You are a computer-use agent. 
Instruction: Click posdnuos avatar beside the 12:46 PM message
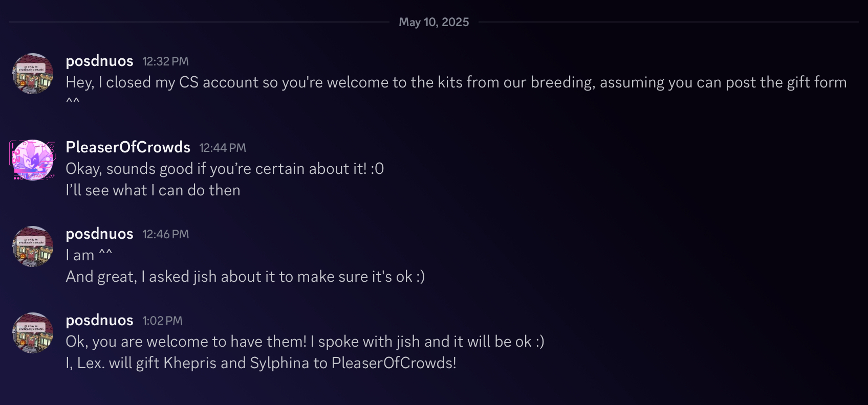[x=33, y=246]
